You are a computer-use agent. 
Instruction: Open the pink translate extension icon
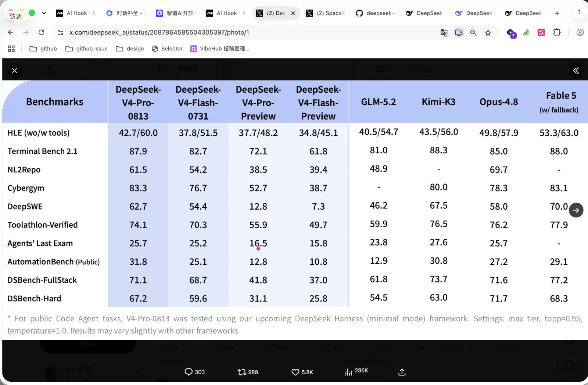click(541, 32)
